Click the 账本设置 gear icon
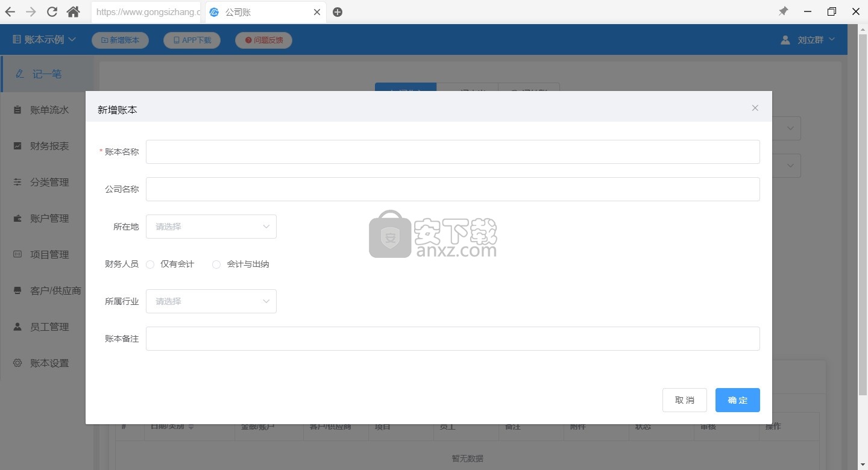This screenshot has height=470, width=868. (17, 363)
